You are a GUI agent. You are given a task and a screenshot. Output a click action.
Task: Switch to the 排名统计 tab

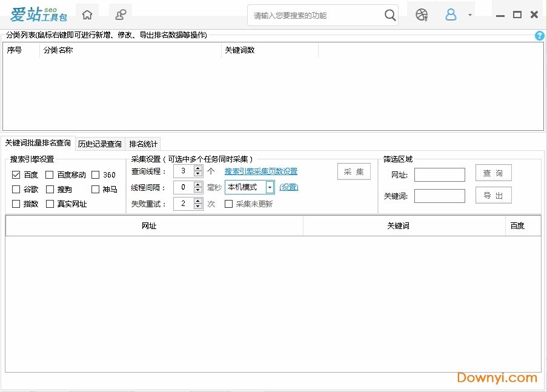144,144
